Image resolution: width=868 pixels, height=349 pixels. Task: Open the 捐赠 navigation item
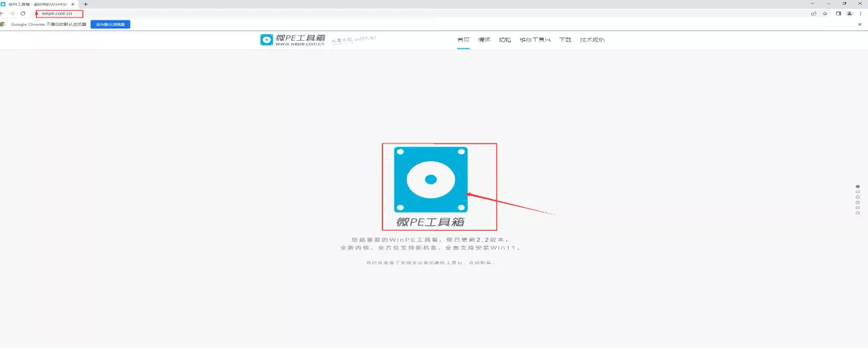tap(505, 40)
